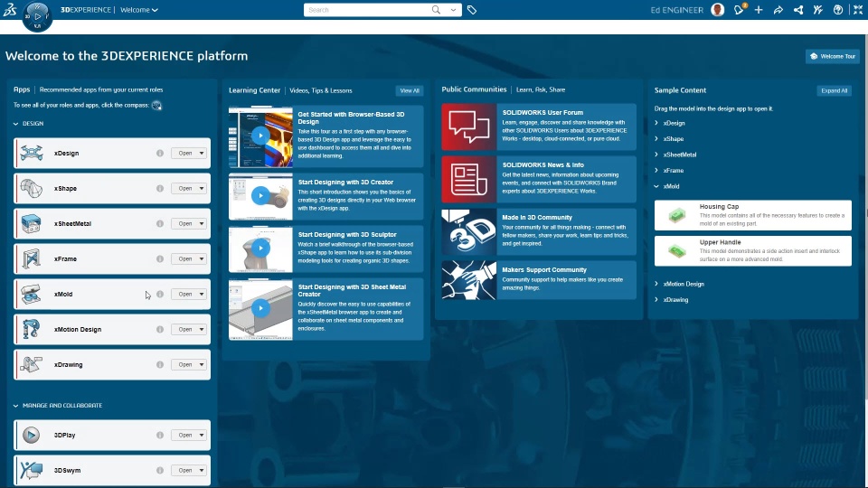Click the fullscreen icon at top right
Viewport: 868px width, 488px height.
pos(858,9)
